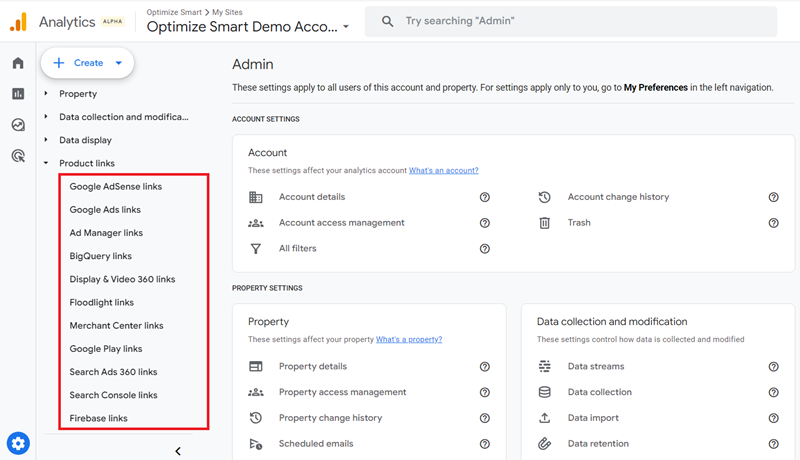Select Floodlight links

[x=102, y=302]
